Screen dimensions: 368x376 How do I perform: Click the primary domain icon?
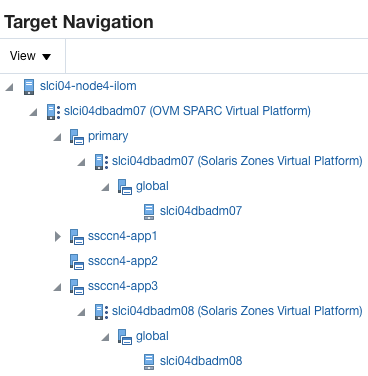pyautogui.click(x=77, y=137)
